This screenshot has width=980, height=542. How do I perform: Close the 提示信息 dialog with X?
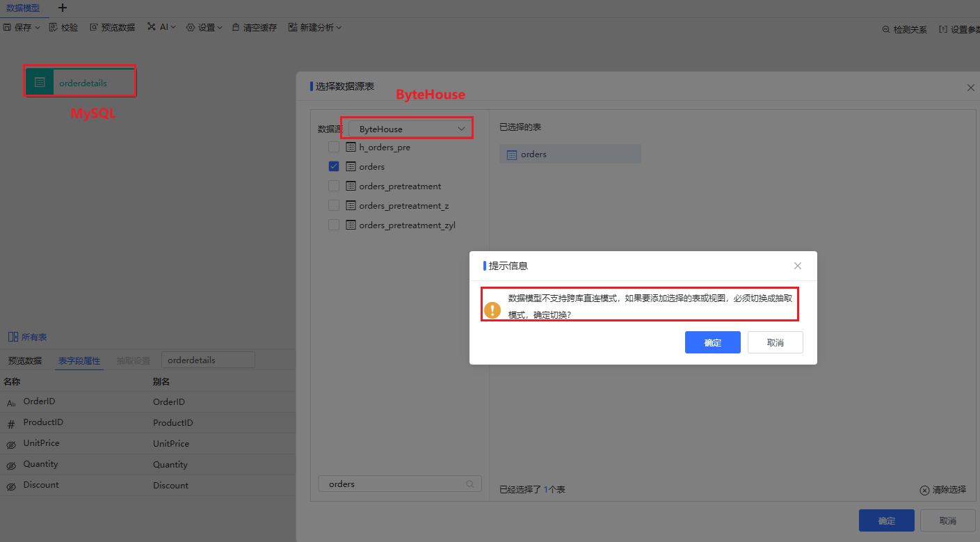[x=798, y=266]
